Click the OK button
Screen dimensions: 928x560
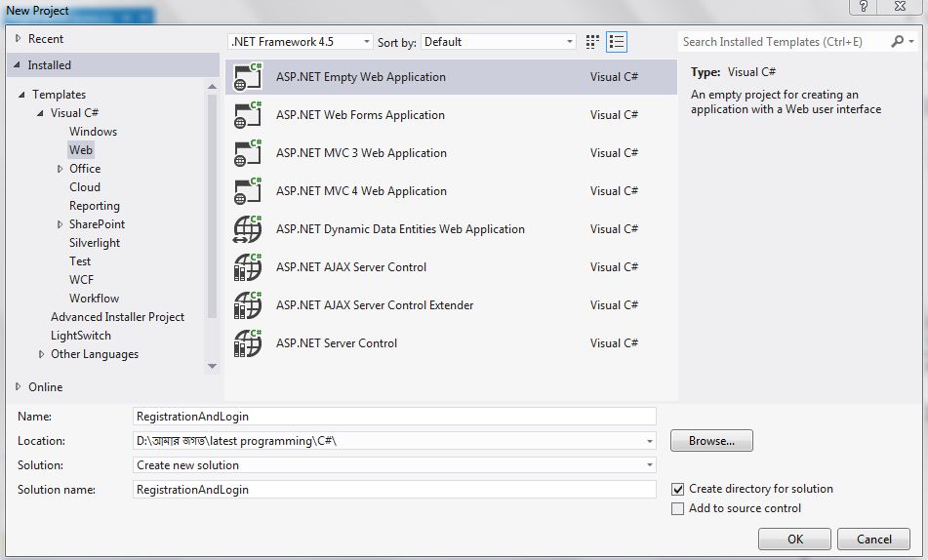(794, 539)
